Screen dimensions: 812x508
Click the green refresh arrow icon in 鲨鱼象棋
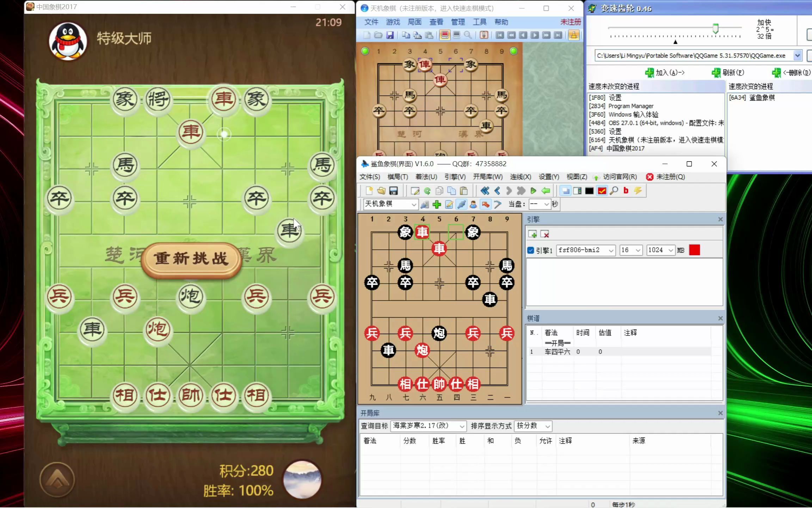pyautogui.click(x=427, y=191)
